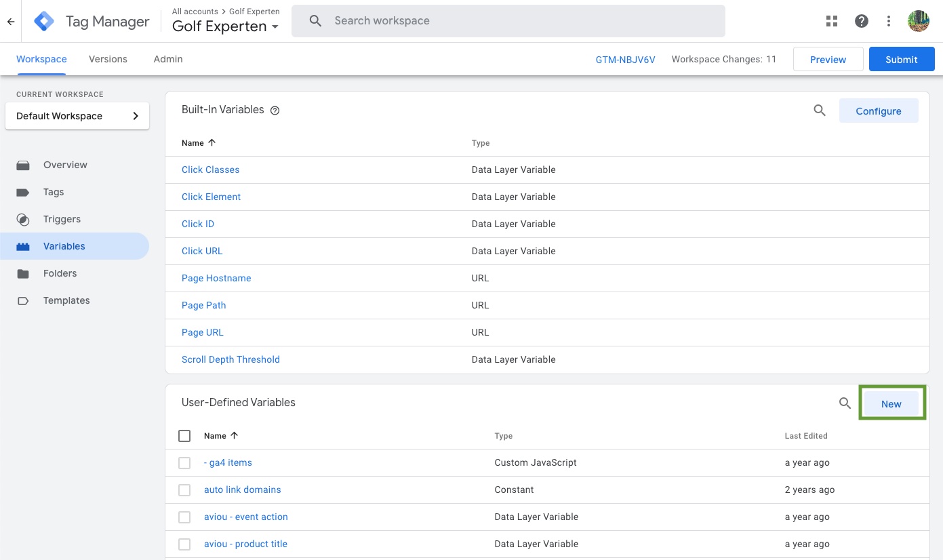943x560 pixels.
Task: Click the Submit button
Action: (902, 59)
